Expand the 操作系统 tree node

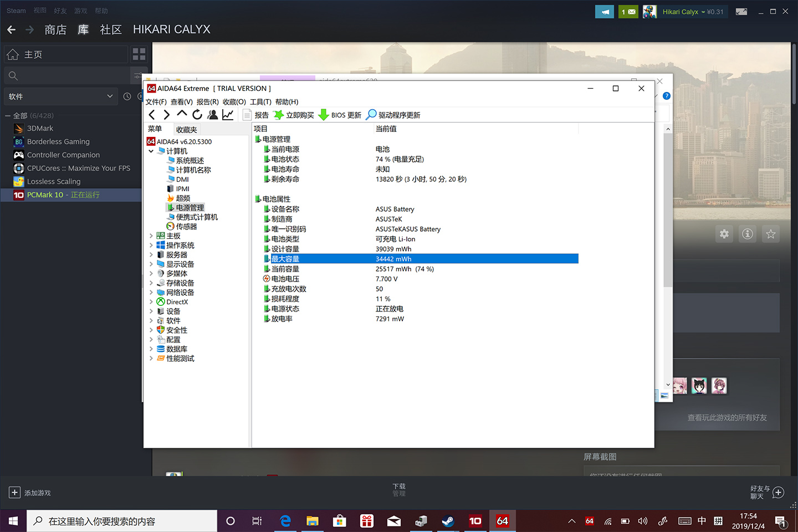click(151, 245)
